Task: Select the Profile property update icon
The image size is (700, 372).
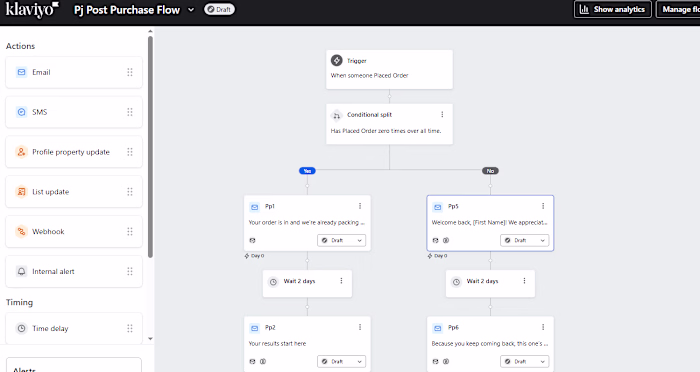Action: (x=21, y=152)
